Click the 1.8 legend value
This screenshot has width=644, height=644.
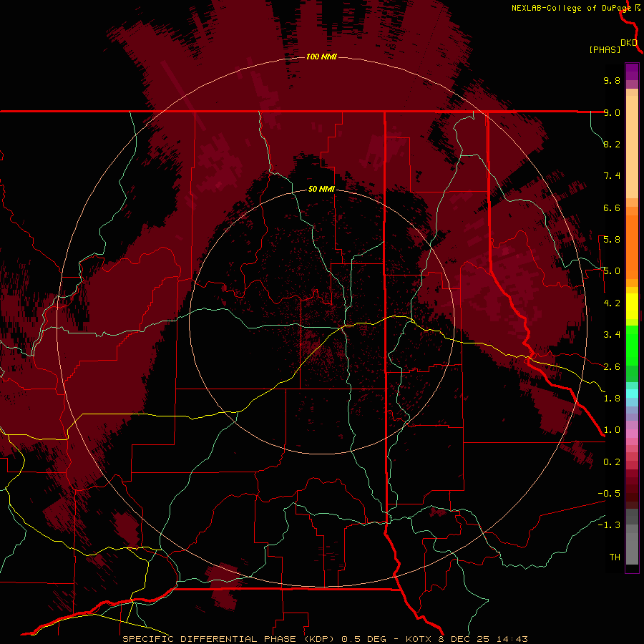[x=612, y=399]
